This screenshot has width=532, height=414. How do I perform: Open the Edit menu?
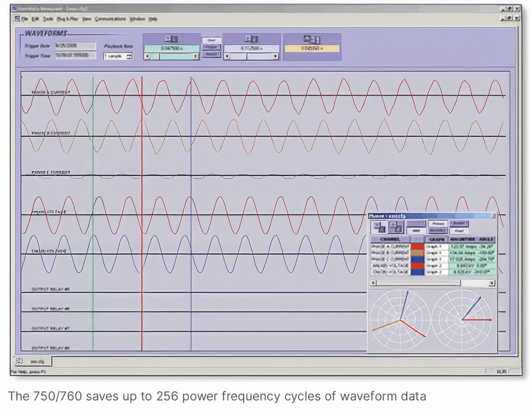[35, 19]
